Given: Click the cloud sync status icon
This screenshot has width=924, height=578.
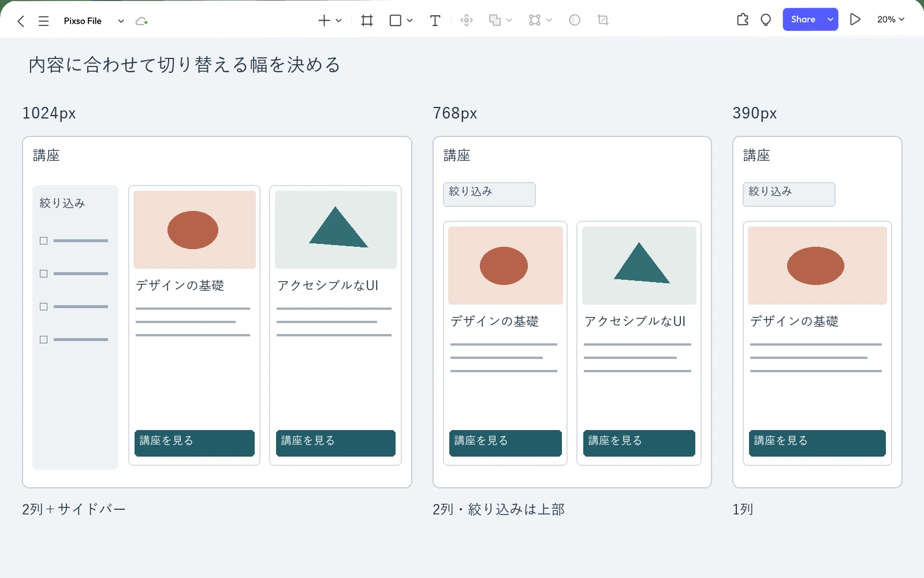Looking at the screenshot, I should (x=141, y=21).
